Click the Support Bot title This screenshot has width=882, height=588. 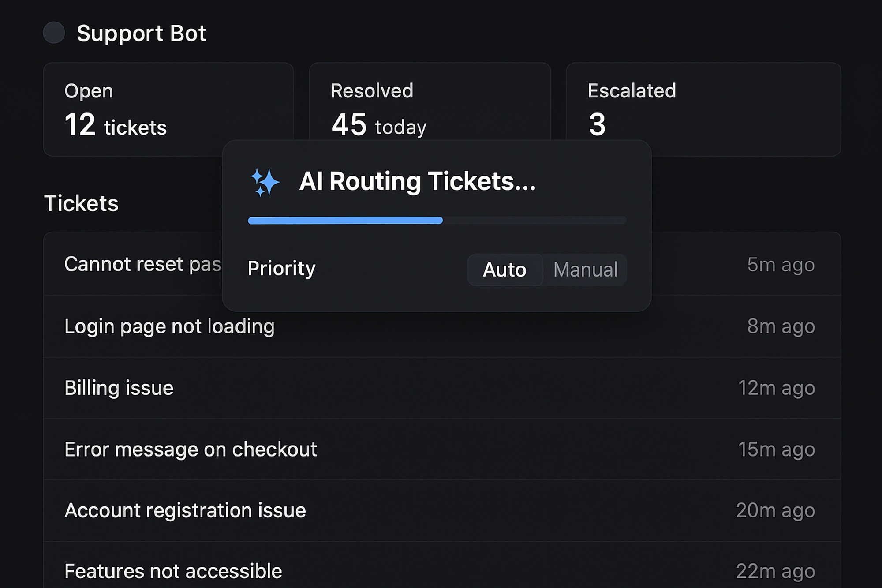point(141,34)
